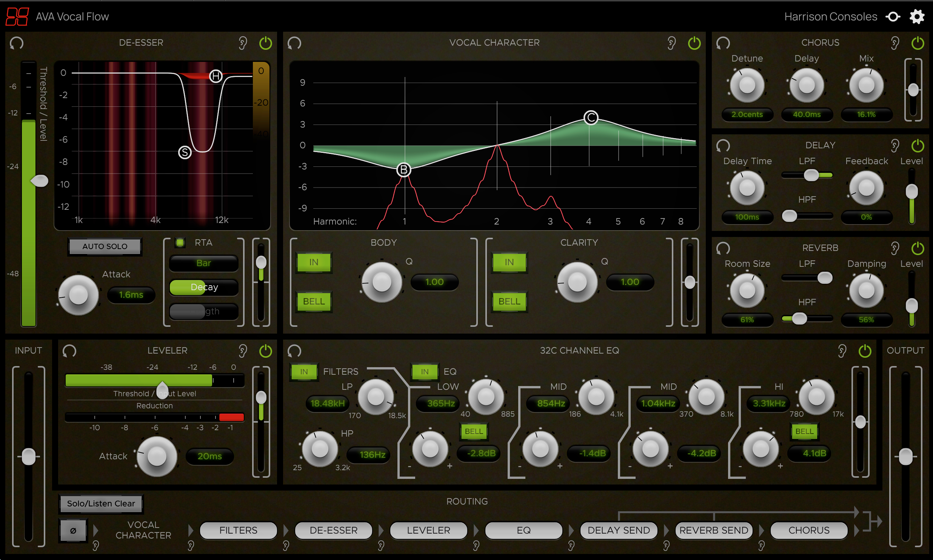Click the AUTO SOLO button

point(105,246)
